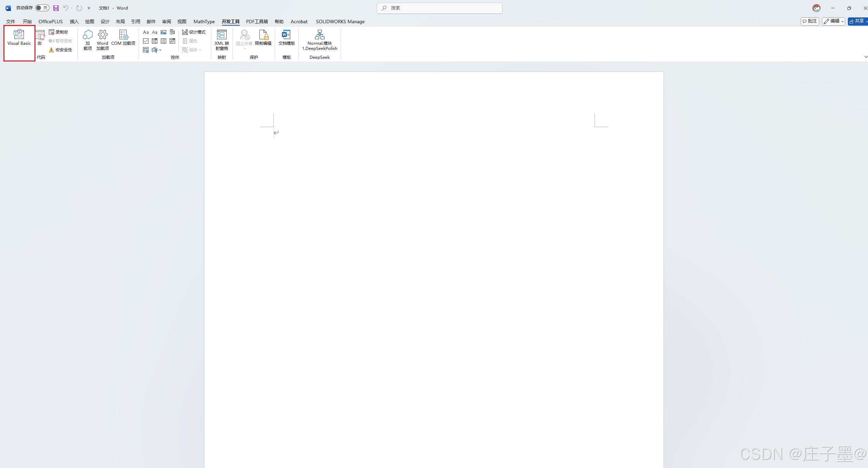Open the Visual Basic editor
The width and height of the screenshot is (868, 468).
19,38
